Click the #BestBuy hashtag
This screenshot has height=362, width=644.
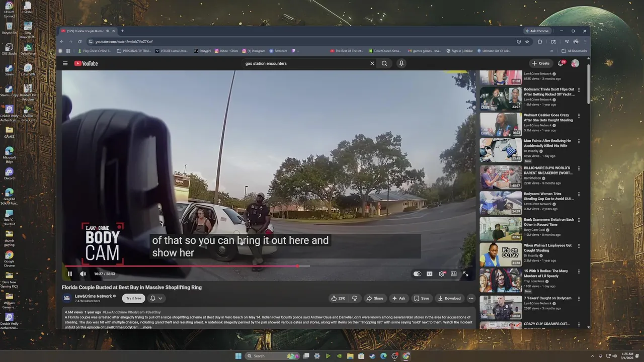click(x=153, y=312)
